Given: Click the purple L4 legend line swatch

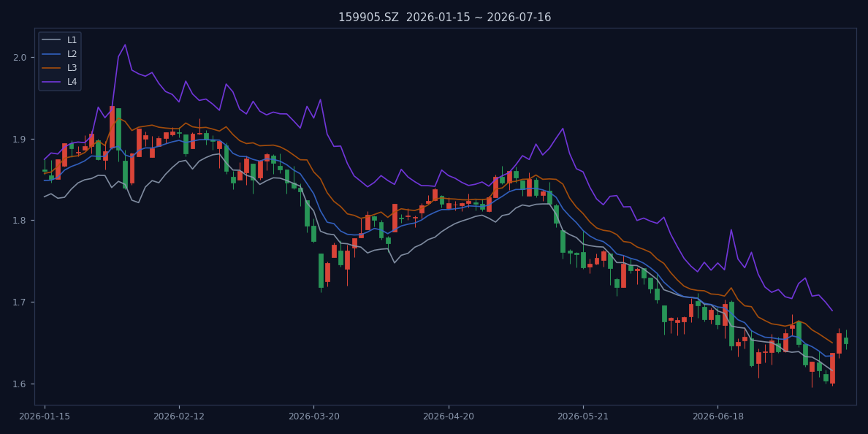Looking at the screenshot, I should pos(51,81).
